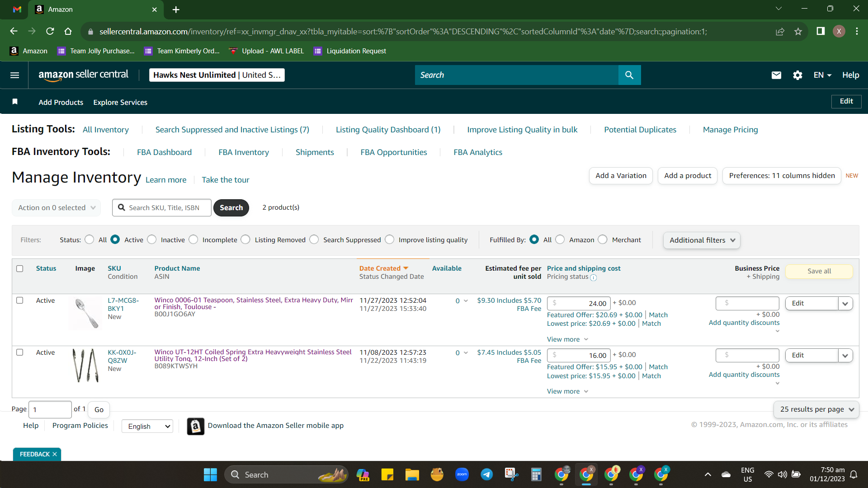
Task: Open the Add Products menu item
Action: 61,102
